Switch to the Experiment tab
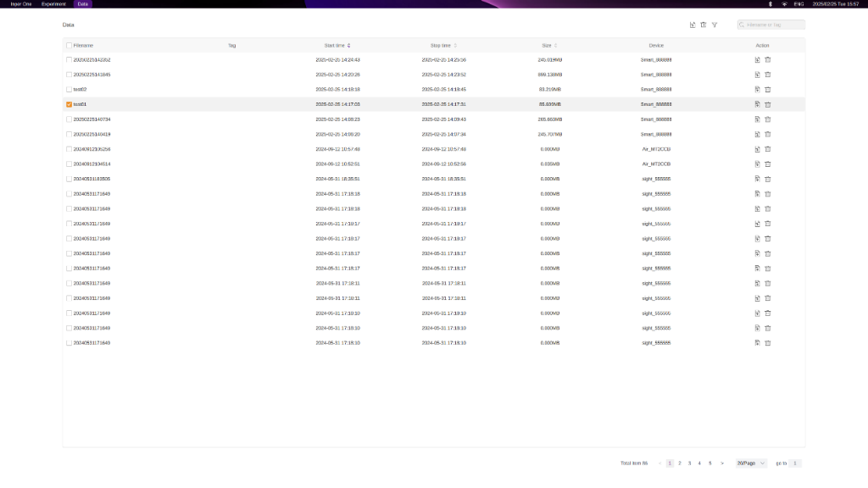The height and width of the screenshot is (488, 868). pyautogui.click(x=53, y=4)
